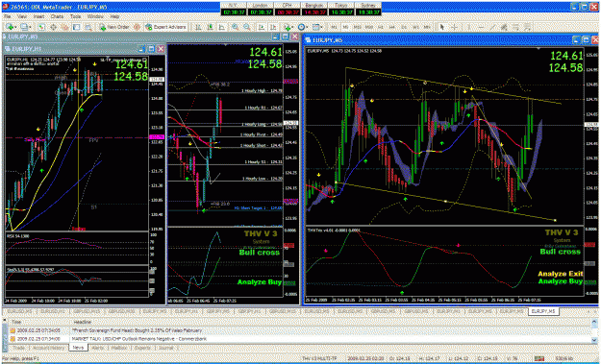Select the M5 timeframe

tap(346, 27)
